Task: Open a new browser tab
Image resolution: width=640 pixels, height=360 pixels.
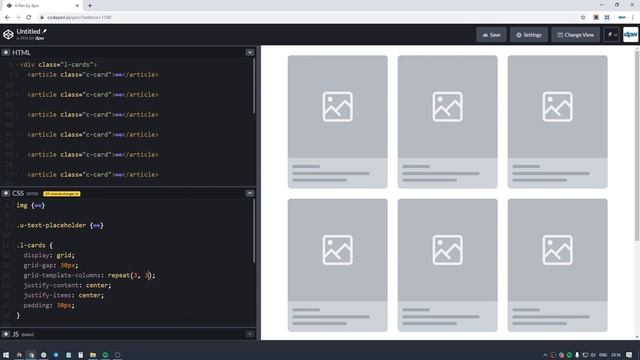Action: 90,6
